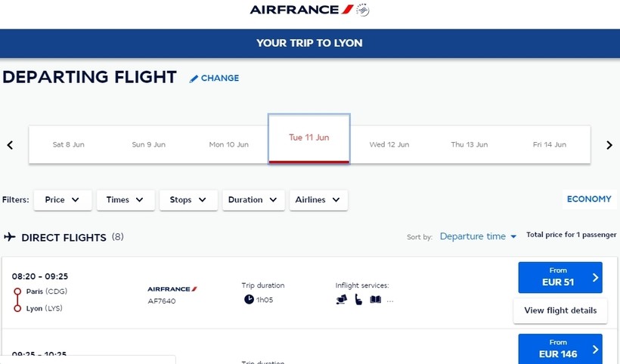Click the pencil icon next to CHANGE
This screenshot has width=620, height=364.
click(194, 79)
